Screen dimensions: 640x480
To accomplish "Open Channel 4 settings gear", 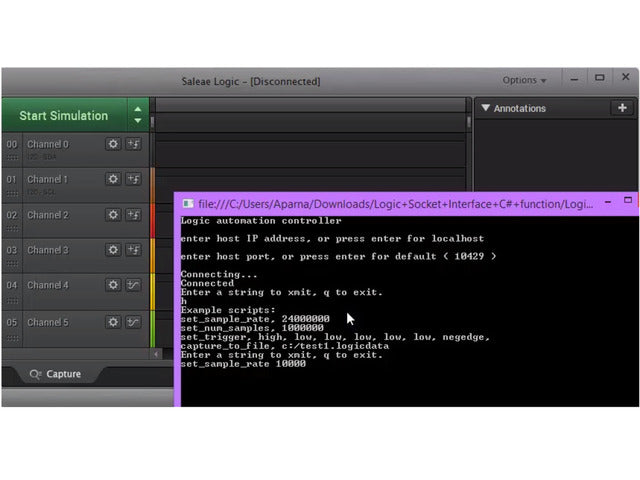I will click(113, 286).
